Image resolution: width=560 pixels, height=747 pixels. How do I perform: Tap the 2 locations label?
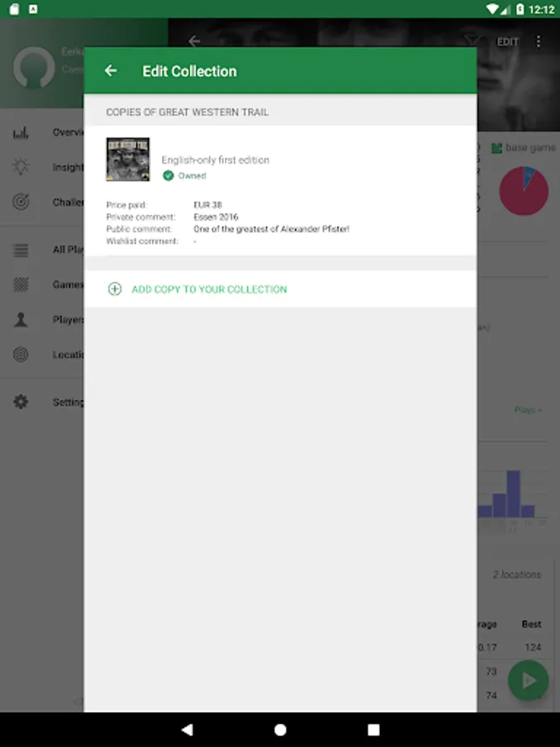click(x=517, y=574)
